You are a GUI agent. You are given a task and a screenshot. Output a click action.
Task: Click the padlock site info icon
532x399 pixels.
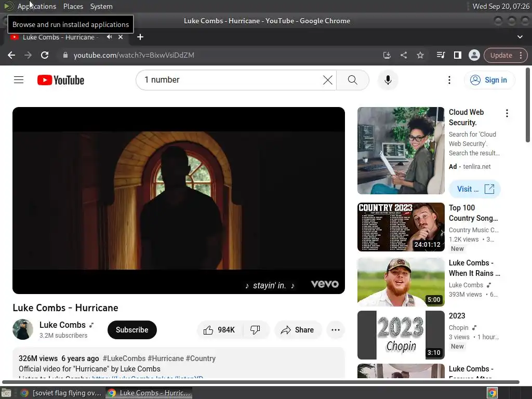point(65,55)
